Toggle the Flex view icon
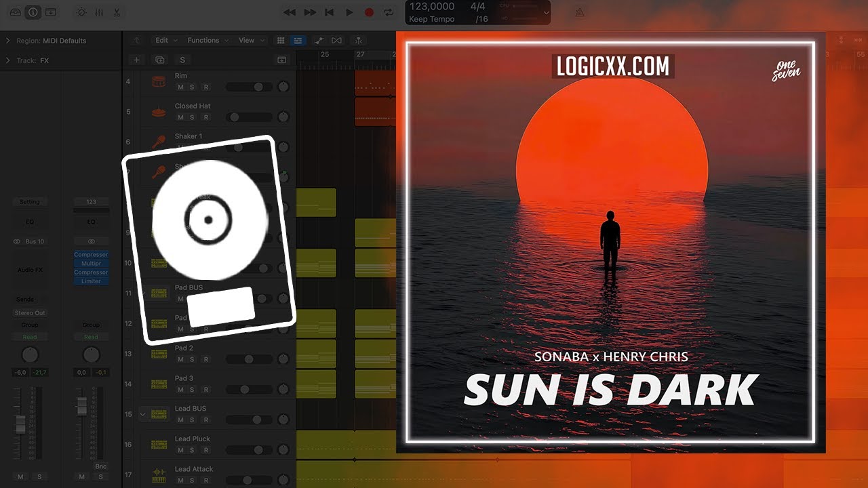The width and height of the screenshot is (868, 488). click(336, 40)
